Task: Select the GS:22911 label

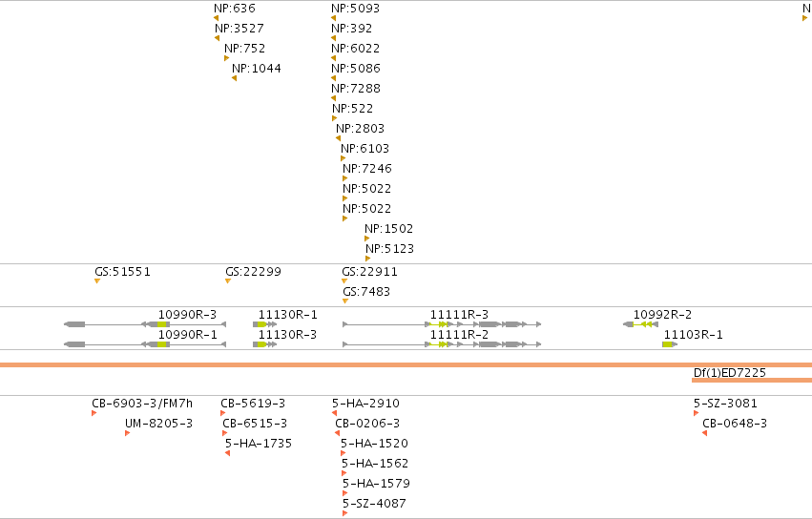Action: coord(370,271)
